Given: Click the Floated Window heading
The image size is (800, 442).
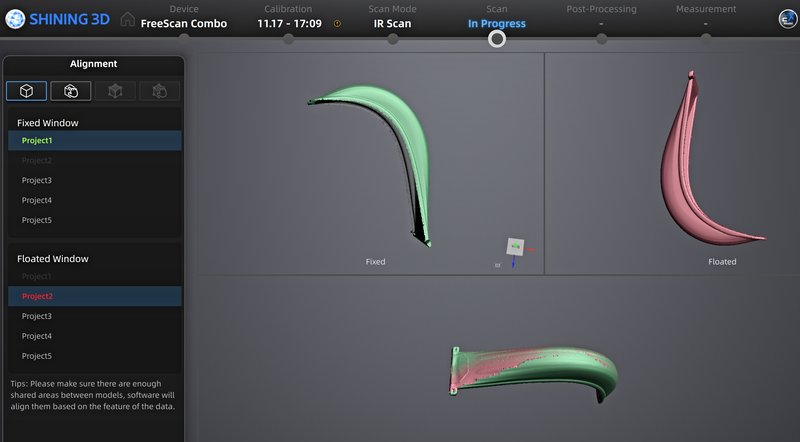Looking at the screenshot, I should coord(53,259).
